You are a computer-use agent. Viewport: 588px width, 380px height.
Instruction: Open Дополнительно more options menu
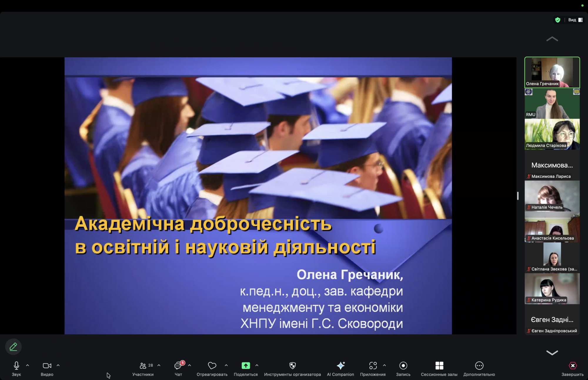pyautogui.click(x=479, y=366)
